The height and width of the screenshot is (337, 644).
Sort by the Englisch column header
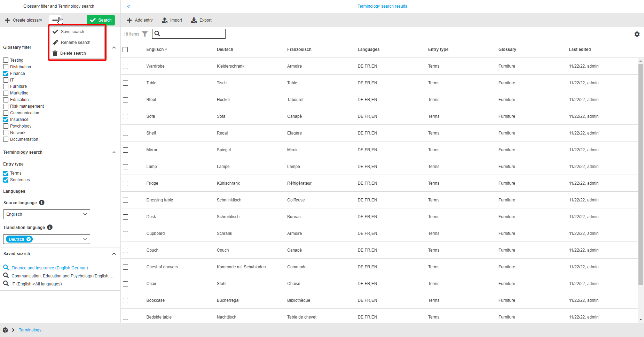click(157, 49)
